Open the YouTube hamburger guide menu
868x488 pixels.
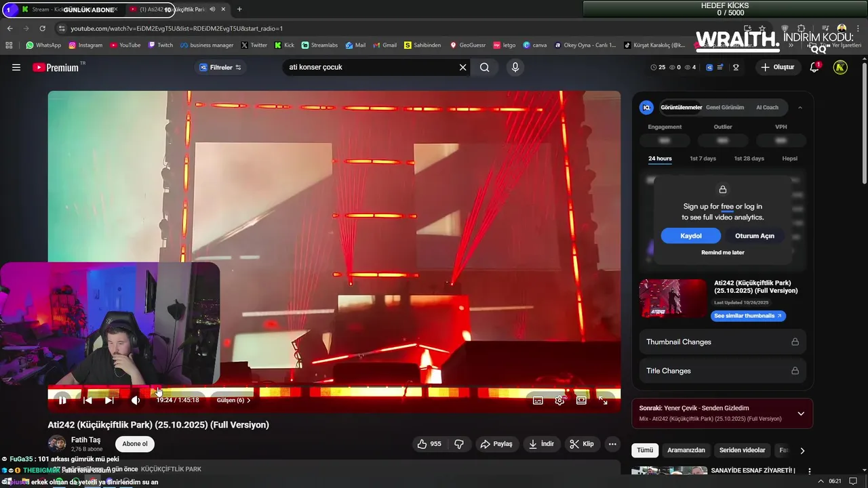(x=16, y=67)
